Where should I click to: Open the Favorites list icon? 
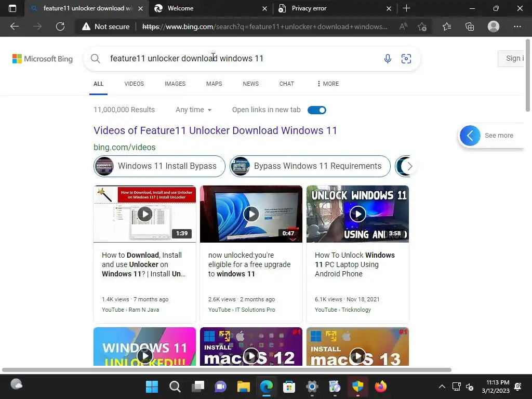[x=447, y=26]
